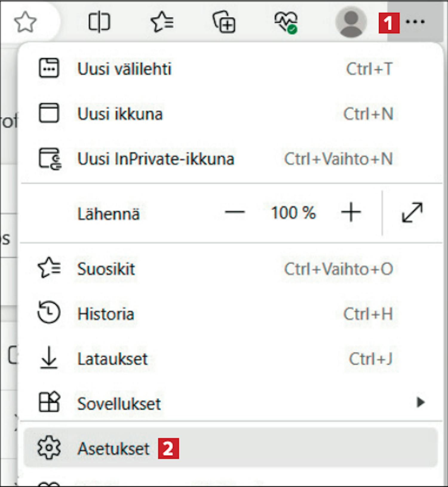This screenshot has height=487, width=448.
Task: Open the three-dot Settings and more menu
Action: [415, 21]
